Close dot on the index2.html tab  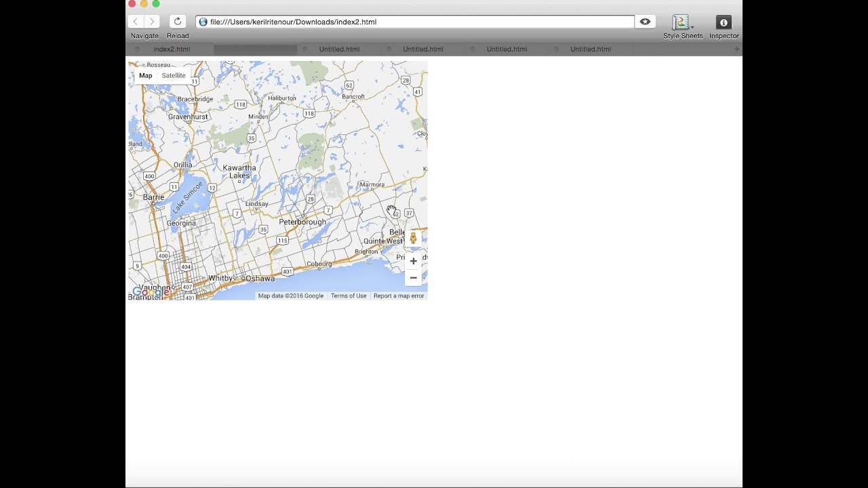point(137,49)
